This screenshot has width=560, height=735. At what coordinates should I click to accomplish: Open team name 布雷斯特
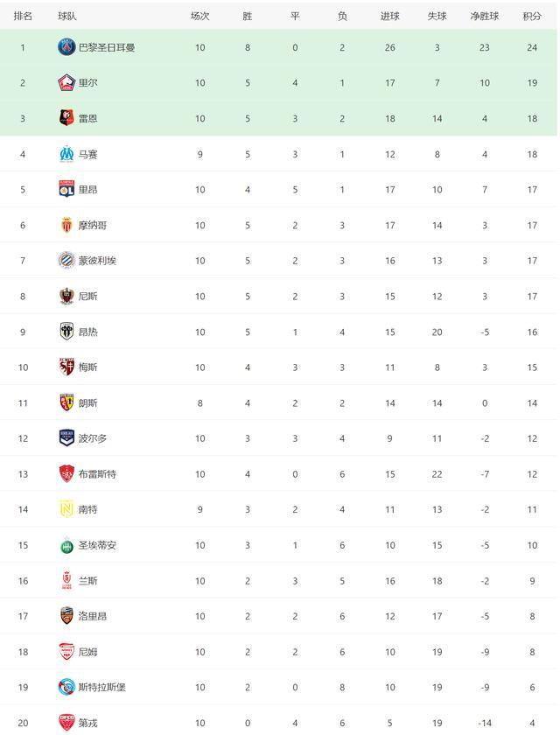(97, 474)
